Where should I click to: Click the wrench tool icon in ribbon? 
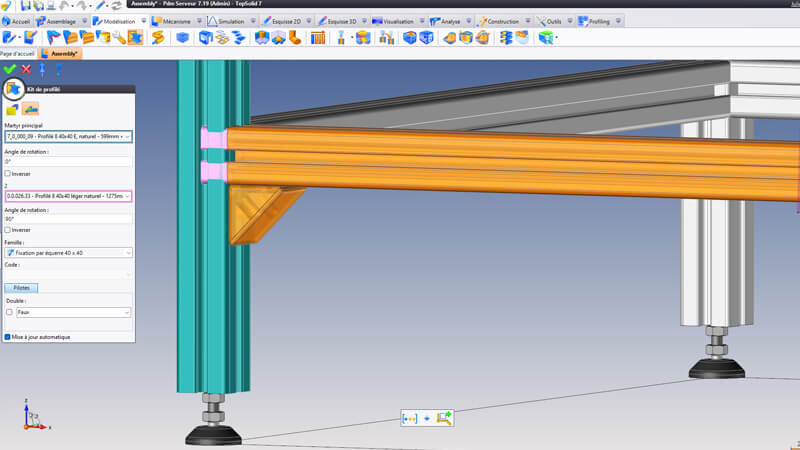tap(119, 38)
